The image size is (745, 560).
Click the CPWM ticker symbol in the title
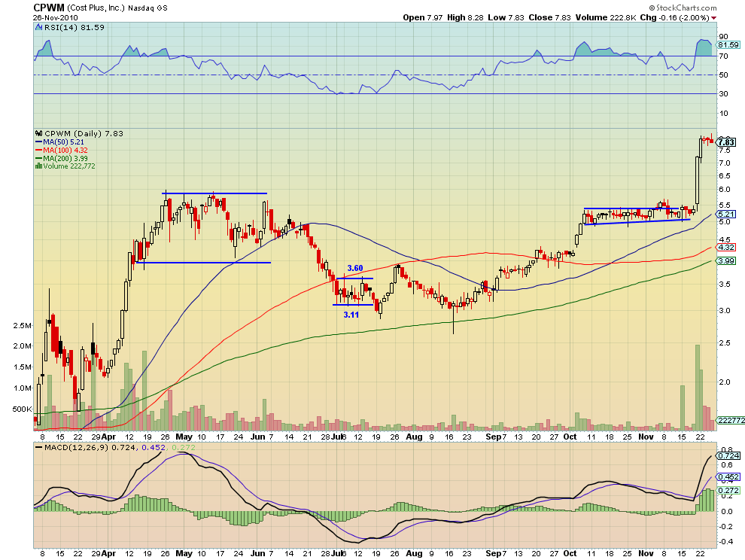click(x=48, y=8)
